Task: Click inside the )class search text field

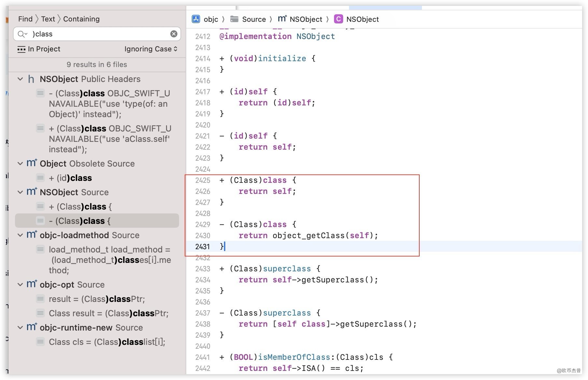Action: (98, 34)
